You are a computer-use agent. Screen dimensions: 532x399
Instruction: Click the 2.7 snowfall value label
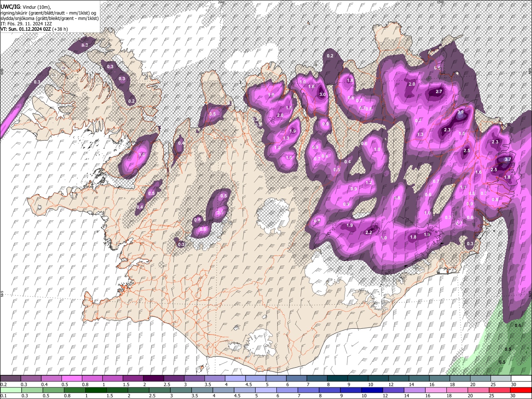click(439, 91)
